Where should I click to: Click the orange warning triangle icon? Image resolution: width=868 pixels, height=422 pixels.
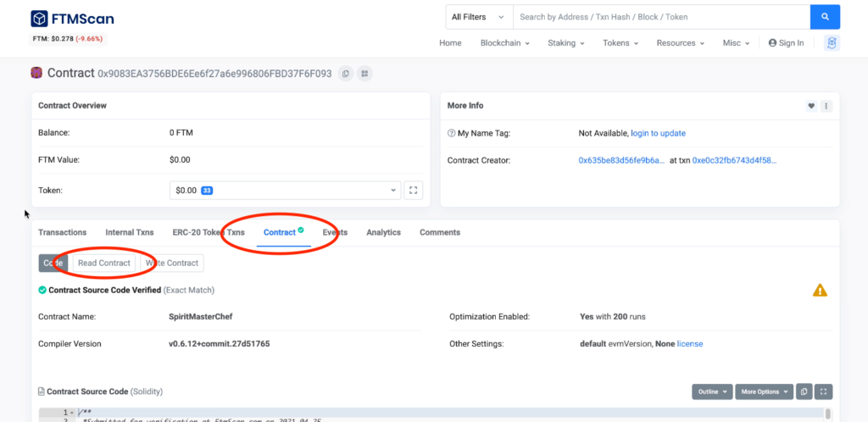tap(820, 290)
